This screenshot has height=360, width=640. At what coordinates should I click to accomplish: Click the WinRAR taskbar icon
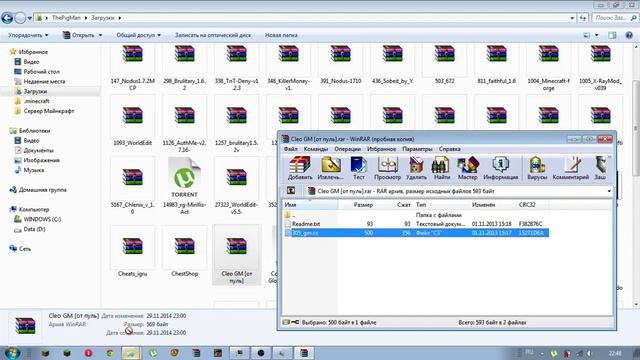pos(304,353)
